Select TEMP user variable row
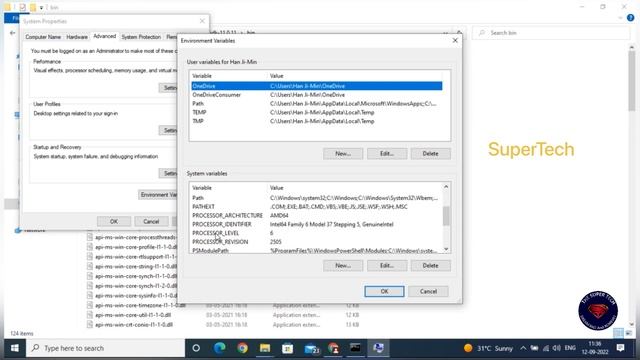The width and height of the screenshot is (640, 360). pyautogui.click(x=317, y=112)
